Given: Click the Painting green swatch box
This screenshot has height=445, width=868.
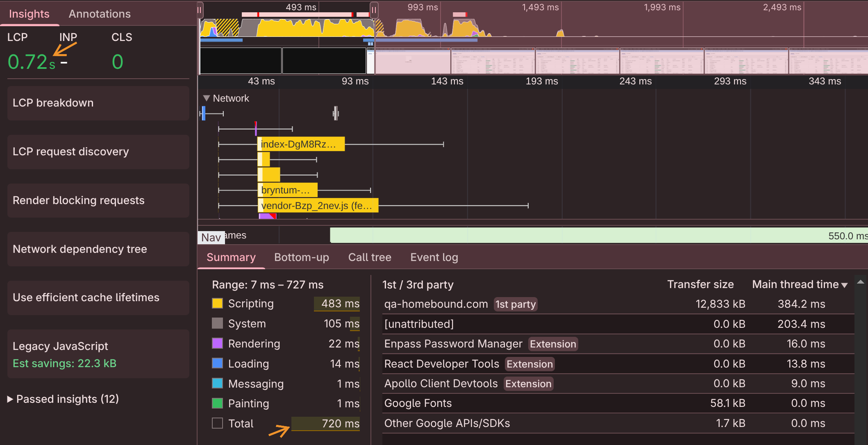Looking at the screenshot, I should tap(217, 404).
